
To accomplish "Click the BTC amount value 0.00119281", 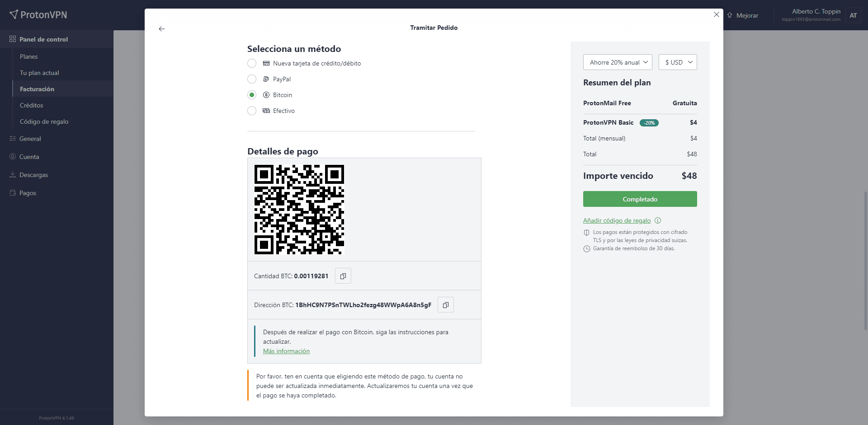I will [311, 276].
